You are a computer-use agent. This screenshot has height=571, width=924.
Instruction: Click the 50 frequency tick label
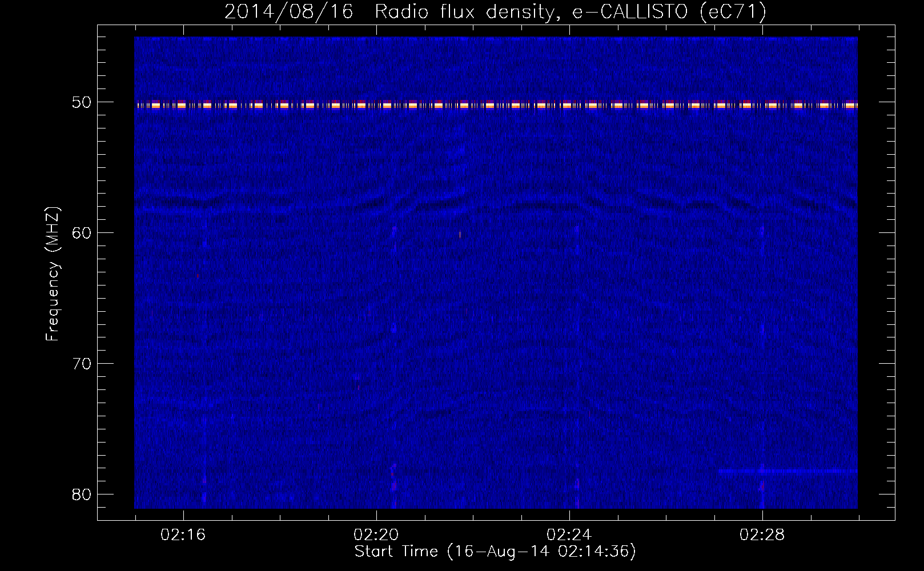click(82, 102)
